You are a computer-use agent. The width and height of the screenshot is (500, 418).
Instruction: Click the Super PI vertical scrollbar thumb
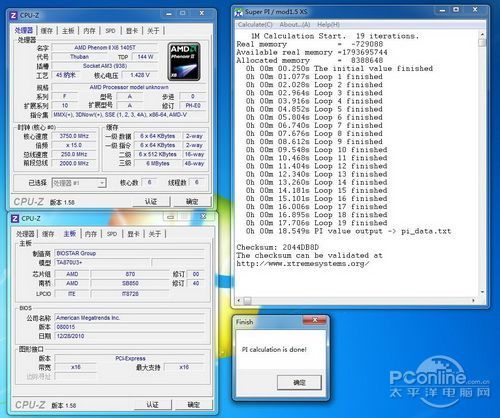482,42
